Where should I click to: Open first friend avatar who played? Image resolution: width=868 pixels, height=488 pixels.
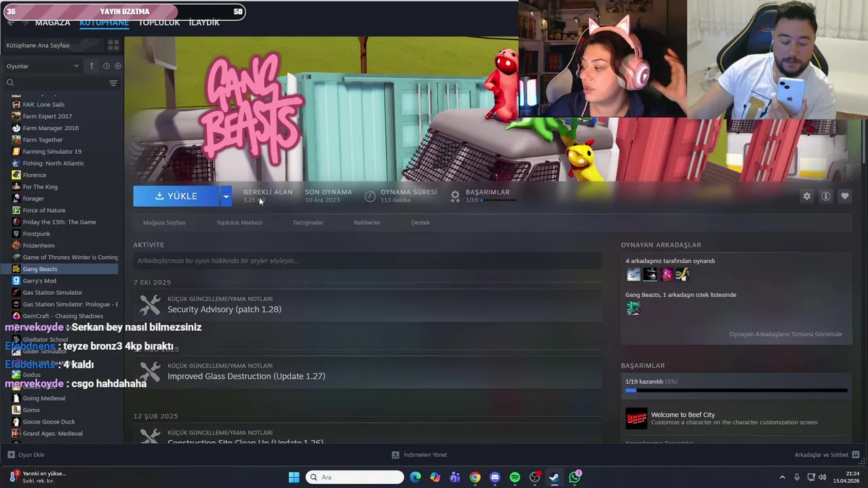[633, 274]
